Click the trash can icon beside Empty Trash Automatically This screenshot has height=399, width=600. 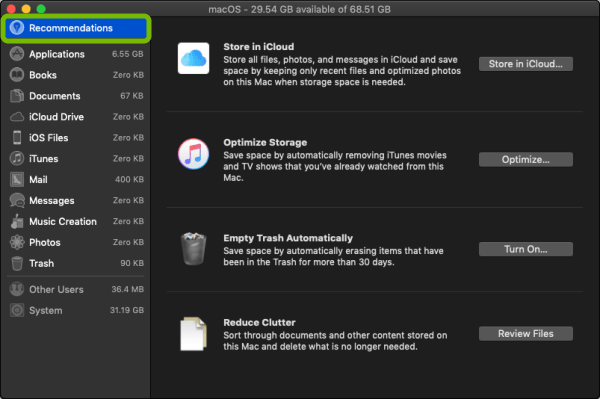[193, 249]
